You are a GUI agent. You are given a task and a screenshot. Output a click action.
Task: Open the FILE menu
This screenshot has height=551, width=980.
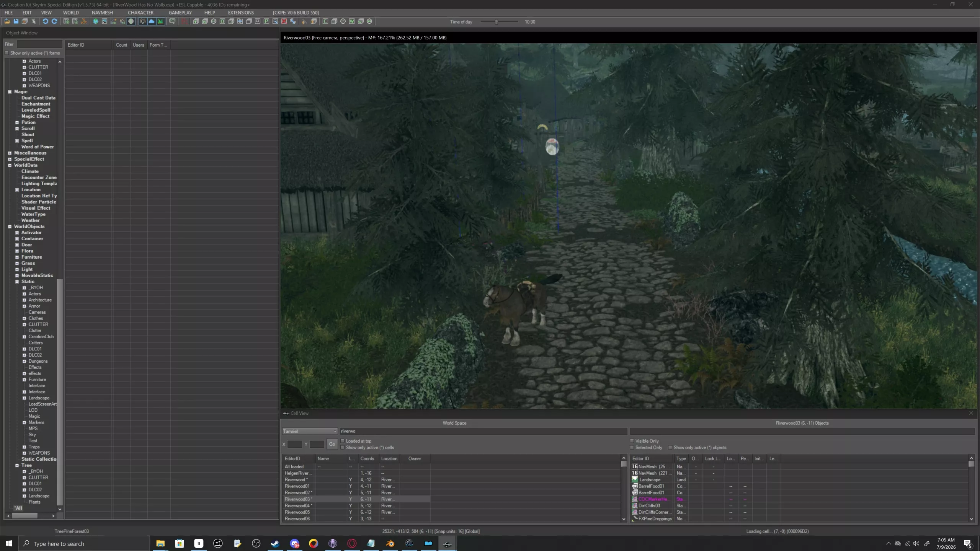pyautogui.click(x=8, y=13)
